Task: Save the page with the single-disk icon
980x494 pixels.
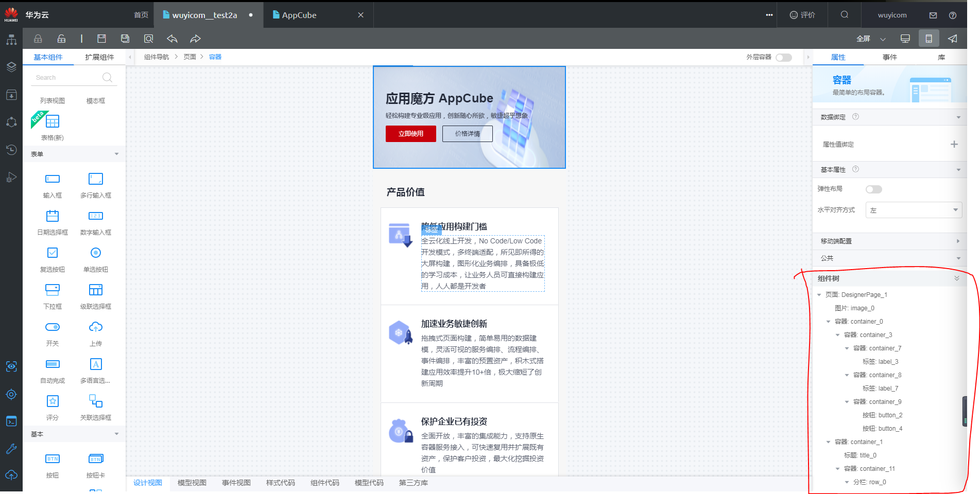Action: (x=101, y=39)
